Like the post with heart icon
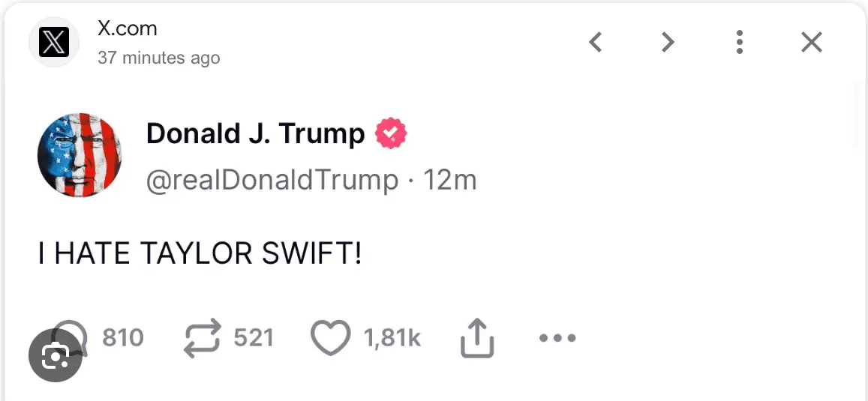This screenshot has height=401, width=868. (330, 338)
